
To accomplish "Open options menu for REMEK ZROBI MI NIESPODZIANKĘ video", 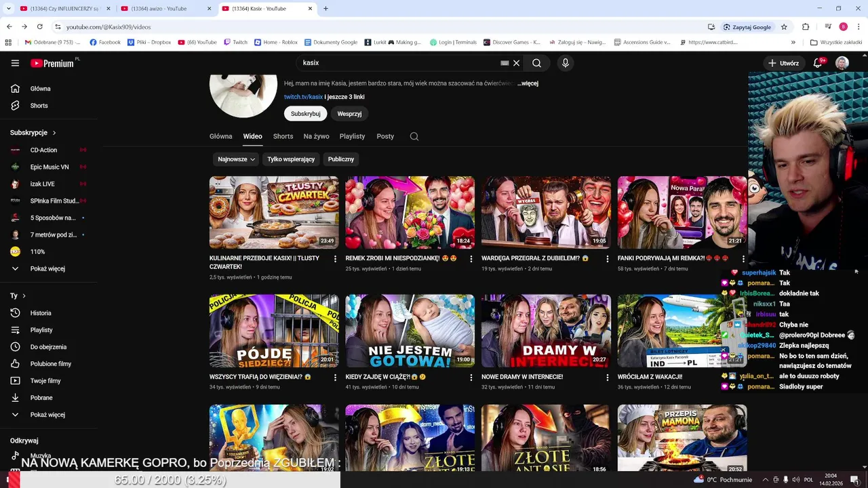I will click(x=471, y=259).
